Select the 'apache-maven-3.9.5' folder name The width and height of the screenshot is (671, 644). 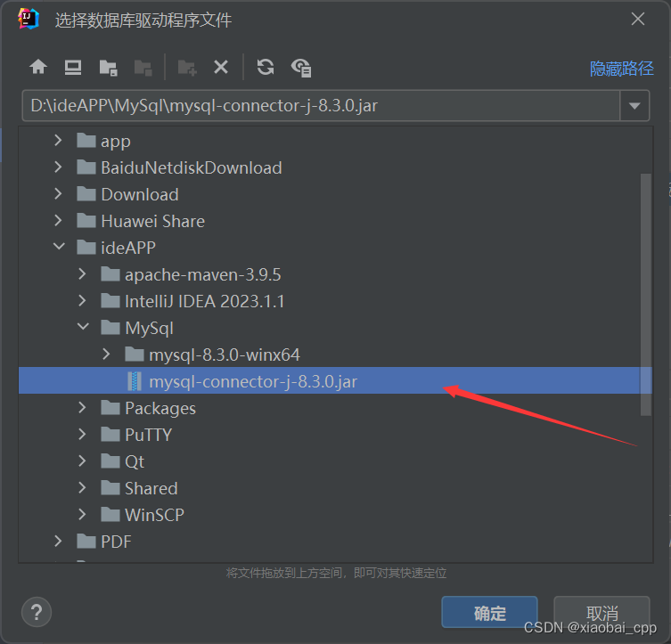[x=203, y=274]
